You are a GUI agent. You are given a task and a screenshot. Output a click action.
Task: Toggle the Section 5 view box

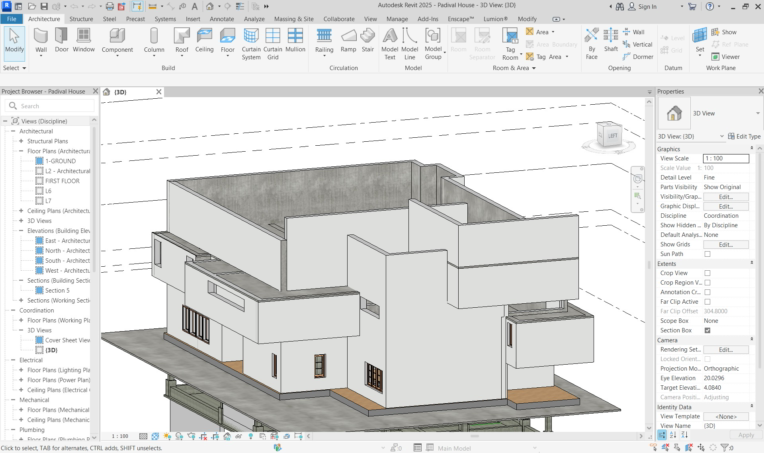point(39,290)
